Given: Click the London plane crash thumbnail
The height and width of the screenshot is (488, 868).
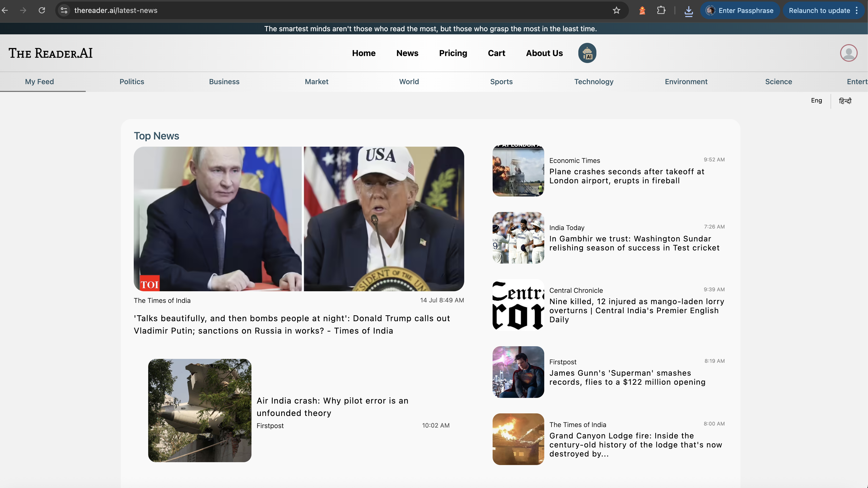Looking at the screenshot, I should 518,170.
